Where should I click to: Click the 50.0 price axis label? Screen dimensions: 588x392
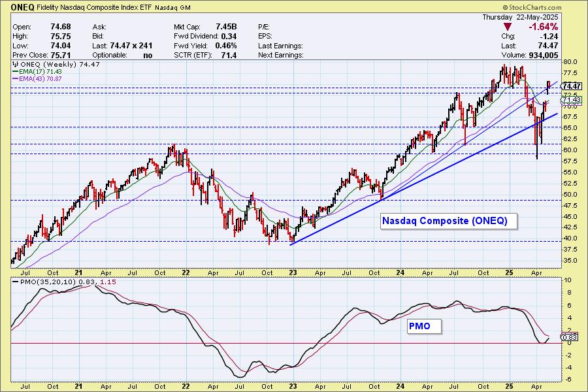click(570, 195)
